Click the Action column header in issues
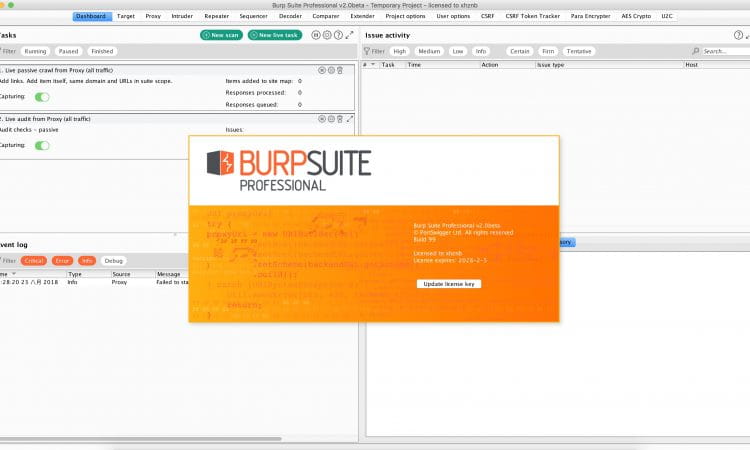The height and width of the screenshot is (450, 750). [x=507, y=65]
